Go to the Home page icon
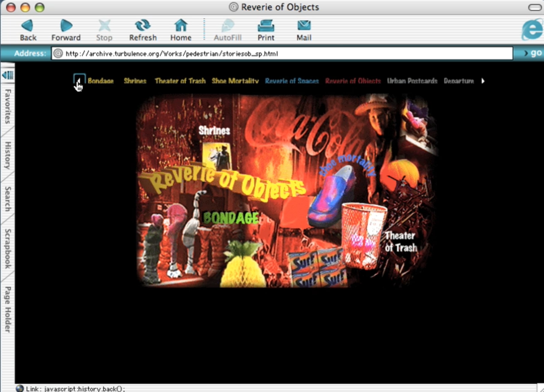Image resolution: width=544 pixels, height=392 pixels. (181, 25)
